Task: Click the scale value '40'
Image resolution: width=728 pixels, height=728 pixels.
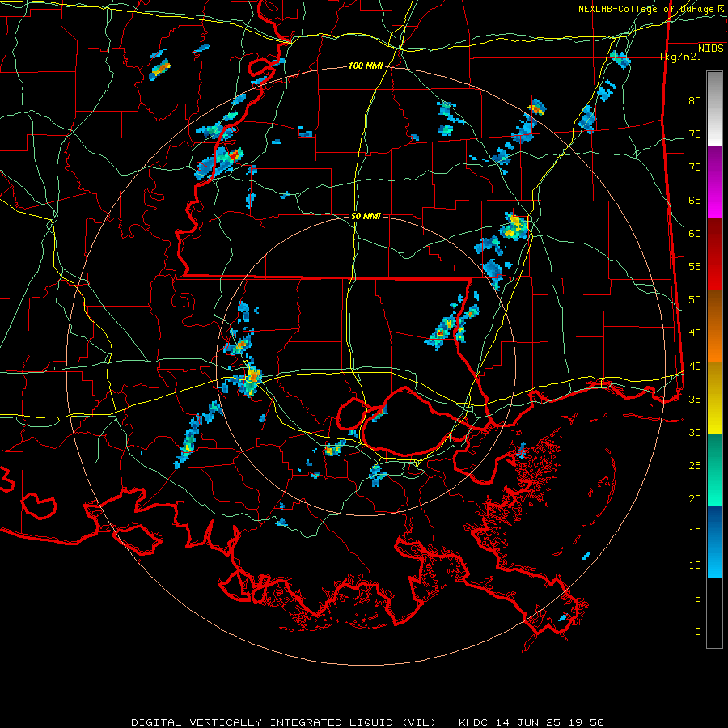Action: coord(695,366)
